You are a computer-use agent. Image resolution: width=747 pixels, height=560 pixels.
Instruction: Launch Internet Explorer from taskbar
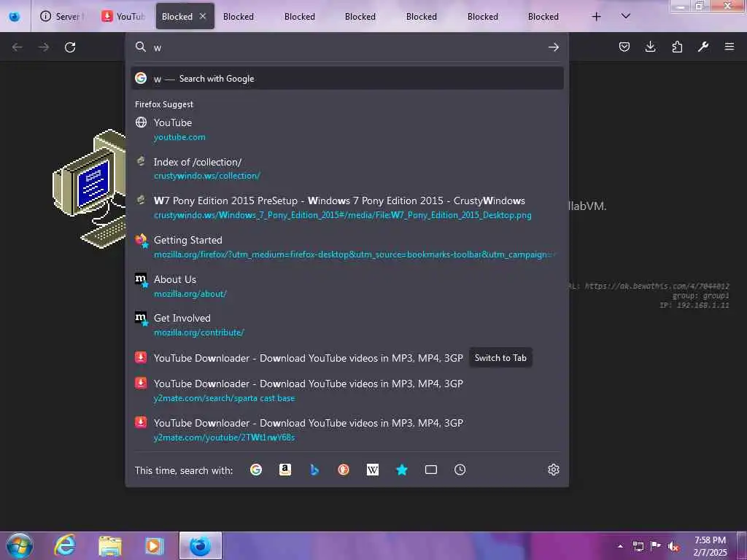tap(65, 545)
